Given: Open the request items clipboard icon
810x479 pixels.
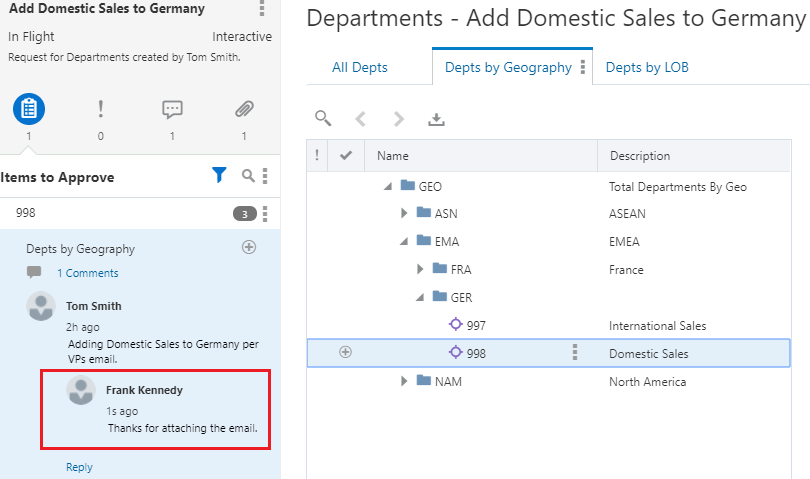Looking at the screenshot, I should pos(29,109).
